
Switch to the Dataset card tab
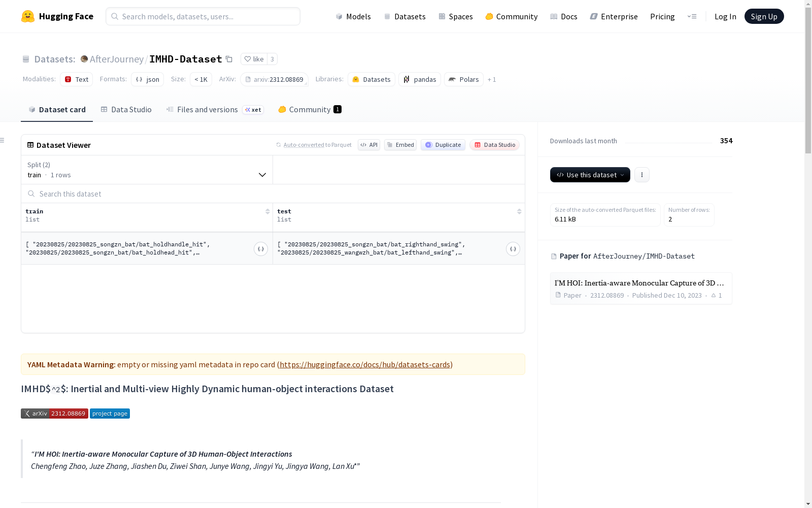[57, 110]
